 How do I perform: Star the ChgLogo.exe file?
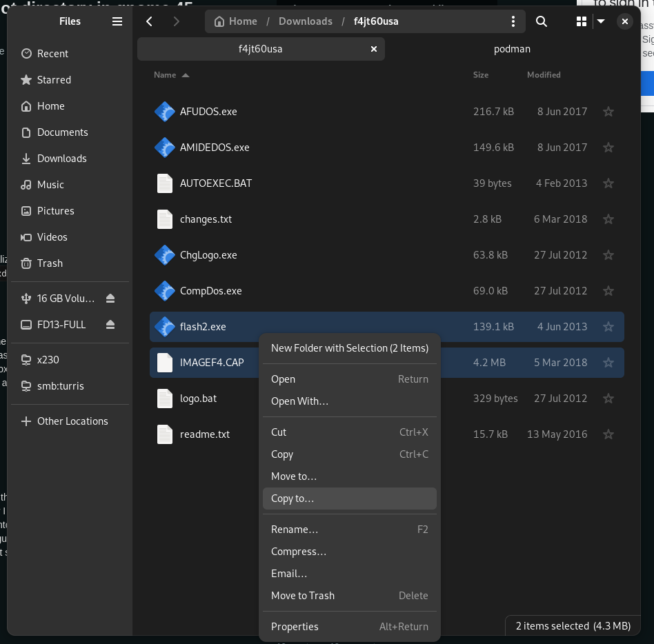point(608,255)
